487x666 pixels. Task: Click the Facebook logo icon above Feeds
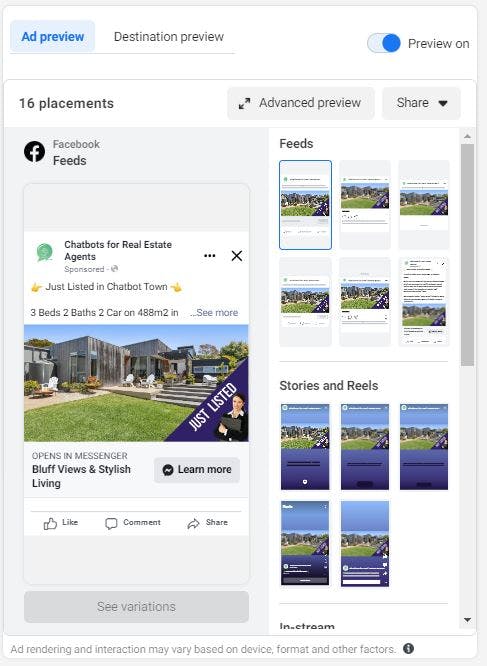click(34, 152)
